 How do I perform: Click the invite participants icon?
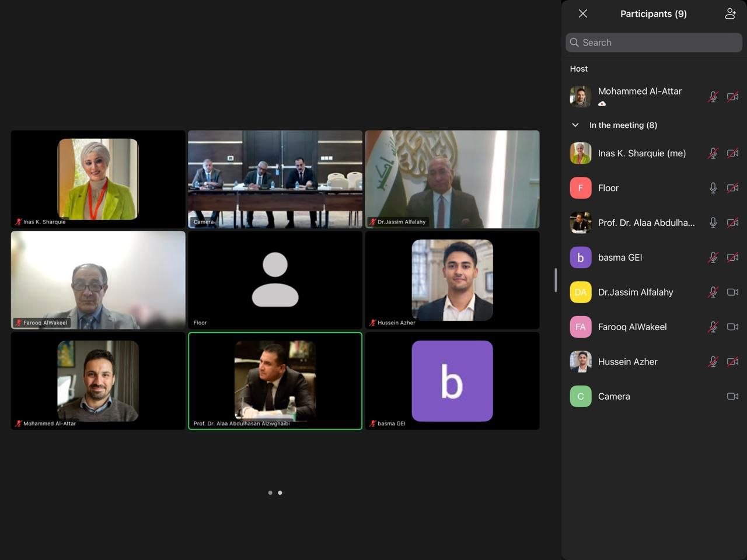coord(730,13)
